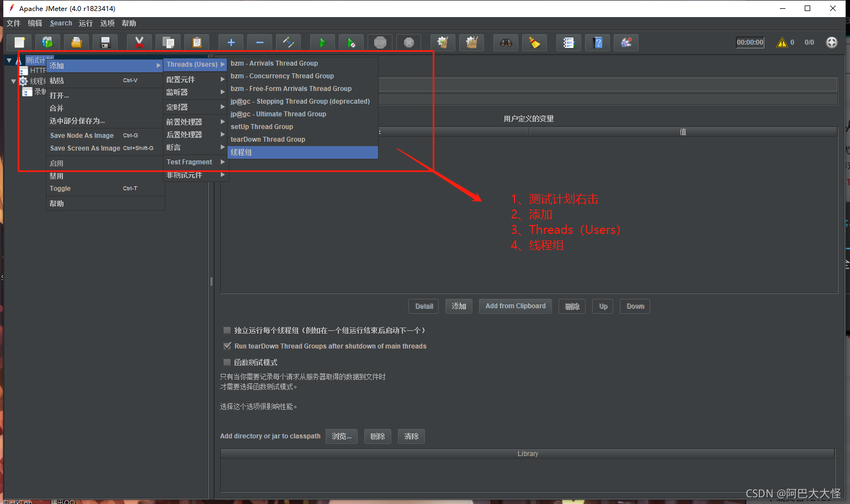Expand the 前置处理器 submenu
This screenshot has width=850, height=504.
[196, 122]
